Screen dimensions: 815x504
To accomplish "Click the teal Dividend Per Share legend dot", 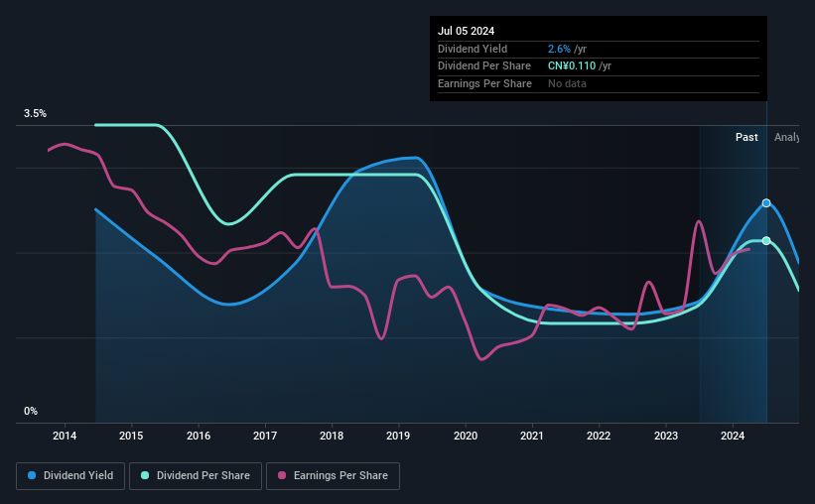I will point(145,475).
